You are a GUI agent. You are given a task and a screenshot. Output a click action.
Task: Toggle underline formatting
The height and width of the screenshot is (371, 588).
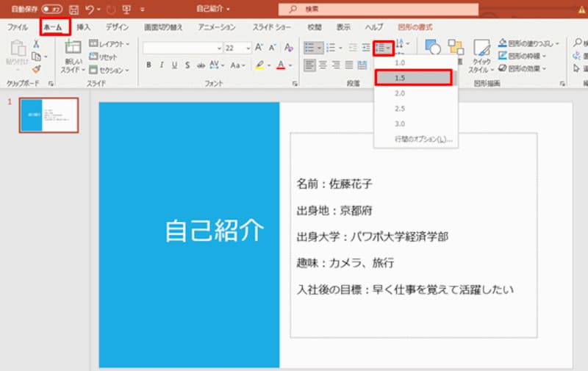coord(174,65)
